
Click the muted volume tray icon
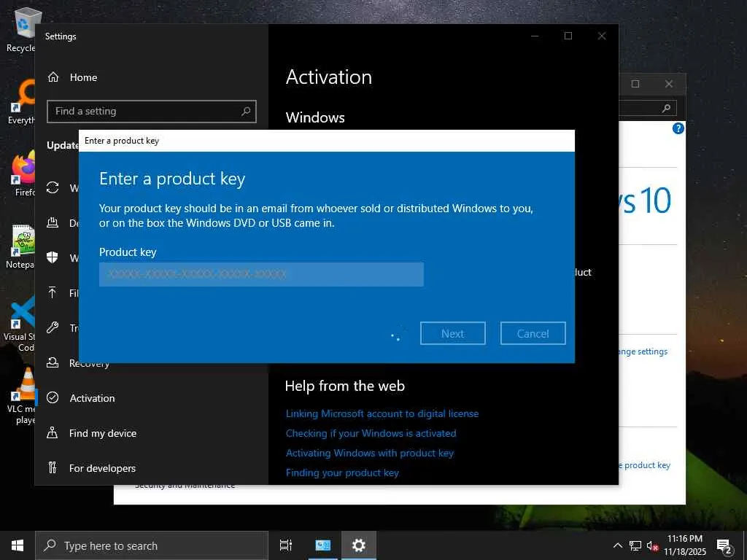click(x=652, y=545)
